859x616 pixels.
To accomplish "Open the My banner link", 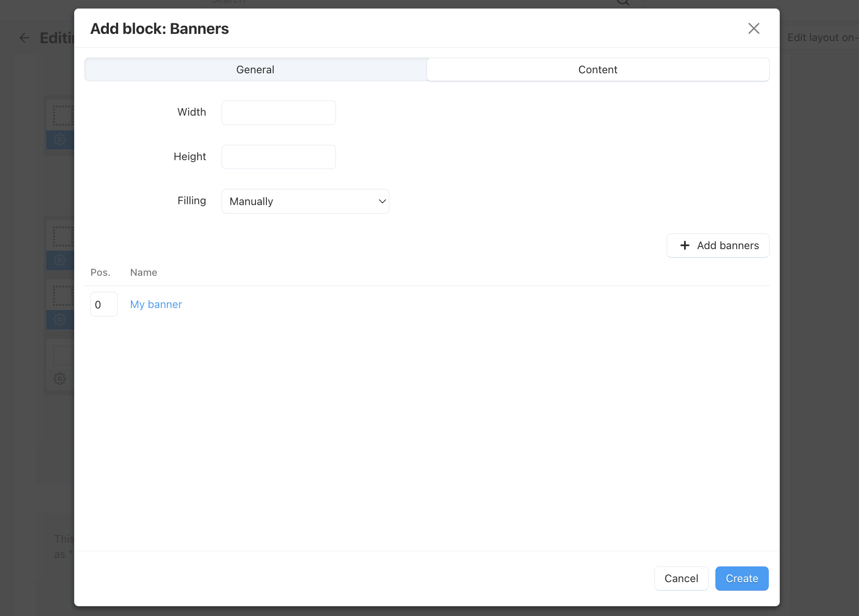I will coord(156,304).
